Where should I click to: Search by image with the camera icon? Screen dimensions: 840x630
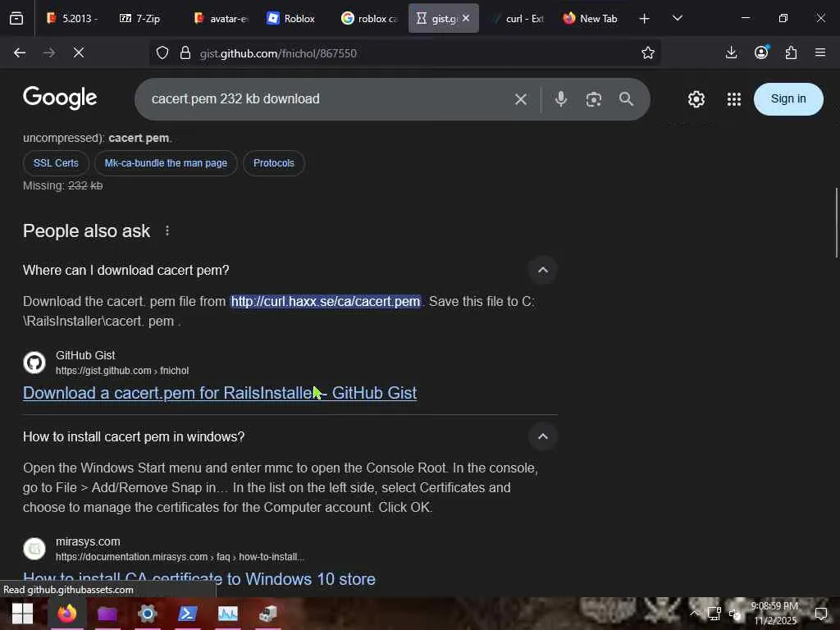[594, 99]
